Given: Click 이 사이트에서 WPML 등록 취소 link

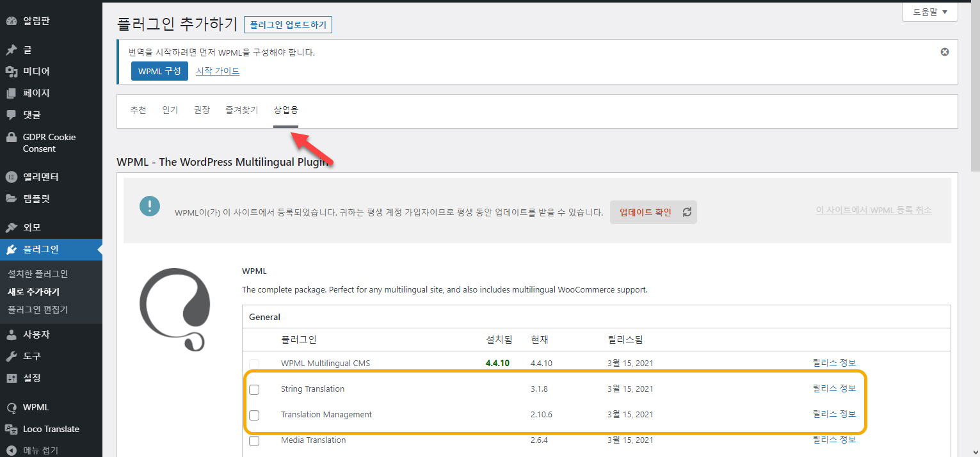Looking at the screenshot, I should click(874, 210).
